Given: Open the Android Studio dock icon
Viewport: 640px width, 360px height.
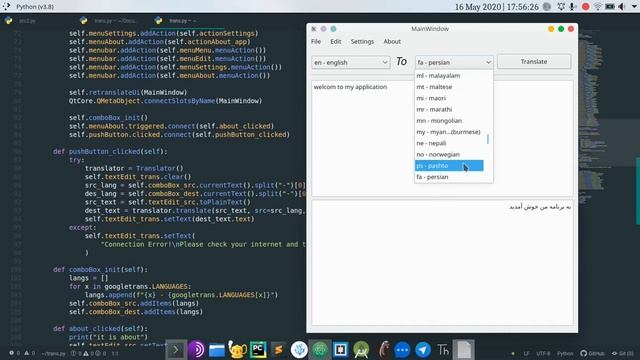Looking at the screenshot, I should pyautogui.click(x=361, y=350).
